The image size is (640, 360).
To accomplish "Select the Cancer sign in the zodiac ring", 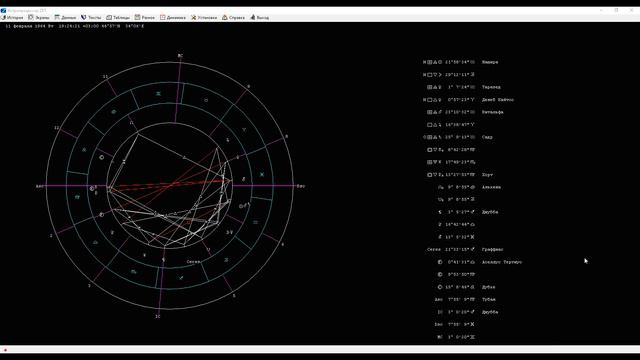I will coord(113,112).
